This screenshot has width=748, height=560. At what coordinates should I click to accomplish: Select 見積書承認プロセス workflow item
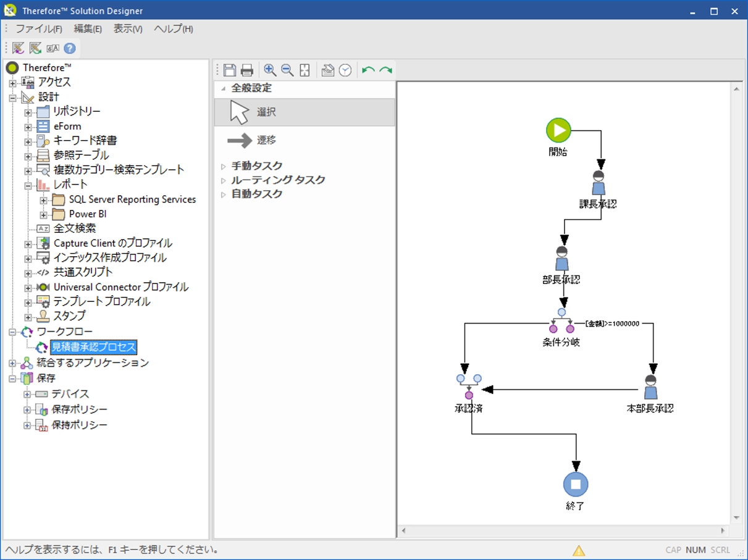coord(93,347)
